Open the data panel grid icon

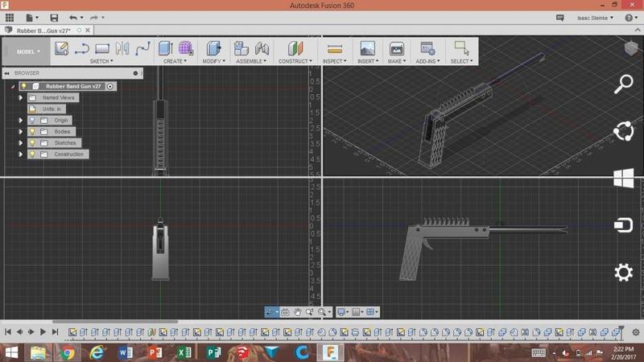tap(10, 18)
